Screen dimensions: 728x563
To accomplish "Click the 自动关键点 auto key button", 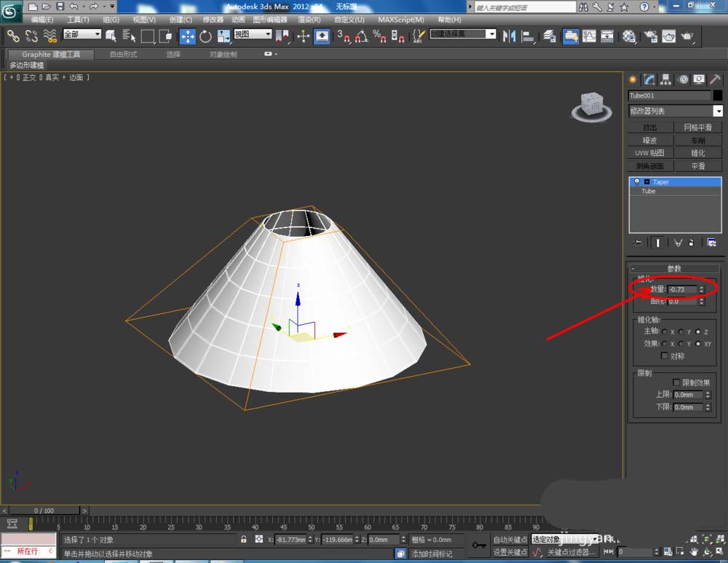I will click(510, 540).
